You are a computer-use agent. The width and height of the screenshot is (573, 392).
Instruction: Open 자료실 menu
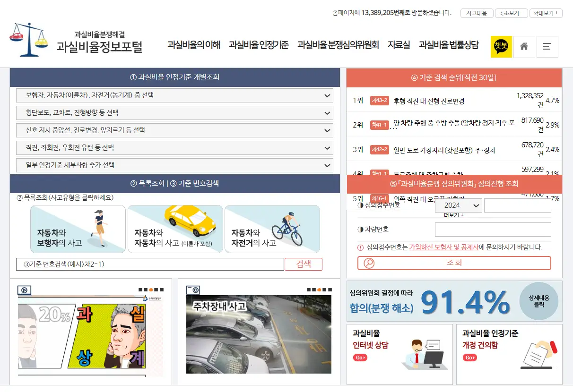399,45
